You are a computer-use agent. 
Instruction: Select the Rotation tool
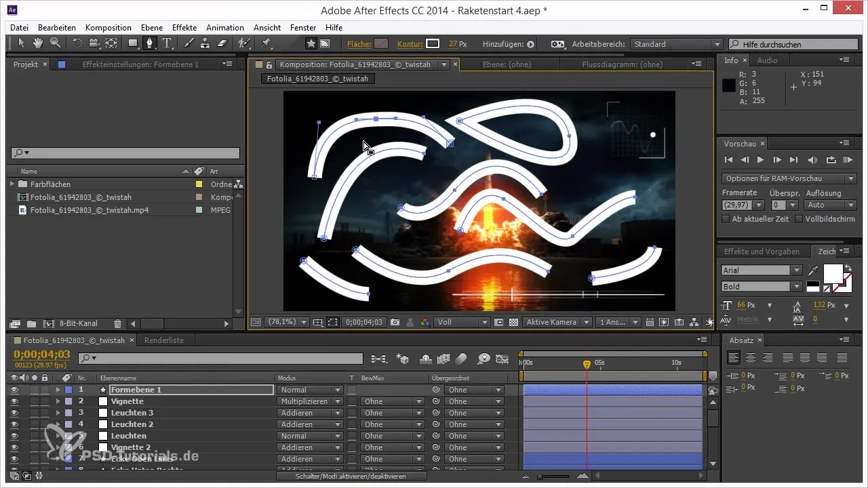point(77,43)
